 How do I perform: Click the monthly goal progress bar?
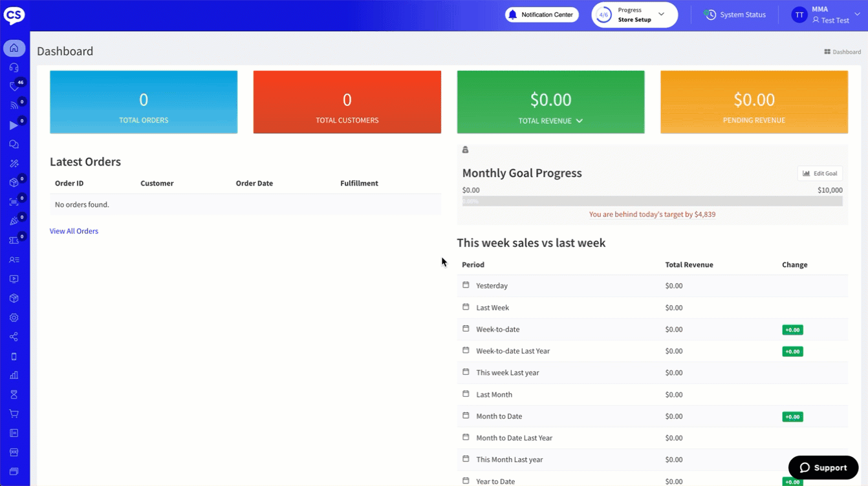coord(652,202)
